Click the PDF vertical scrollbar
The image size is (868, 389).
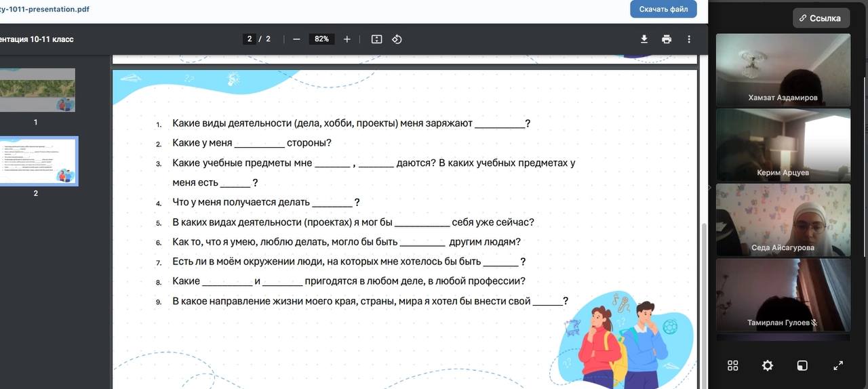(x=703, y=271)
